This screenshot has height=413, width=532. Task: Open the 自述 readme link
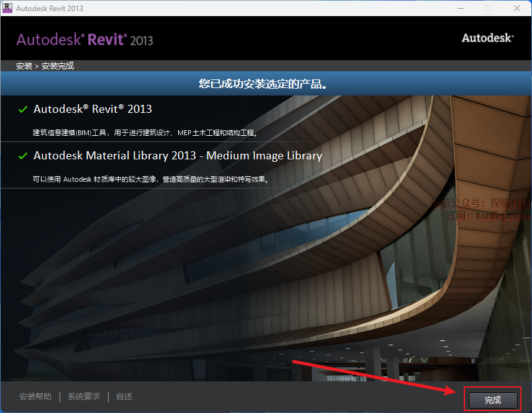pyautogui.click(x=124, y=396)
